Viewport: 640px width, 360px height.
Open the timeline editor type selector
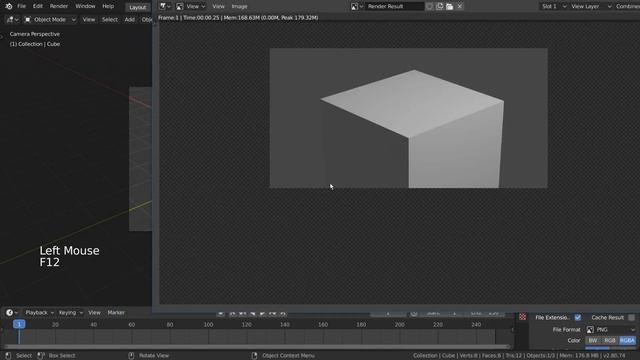click(11, 313)
